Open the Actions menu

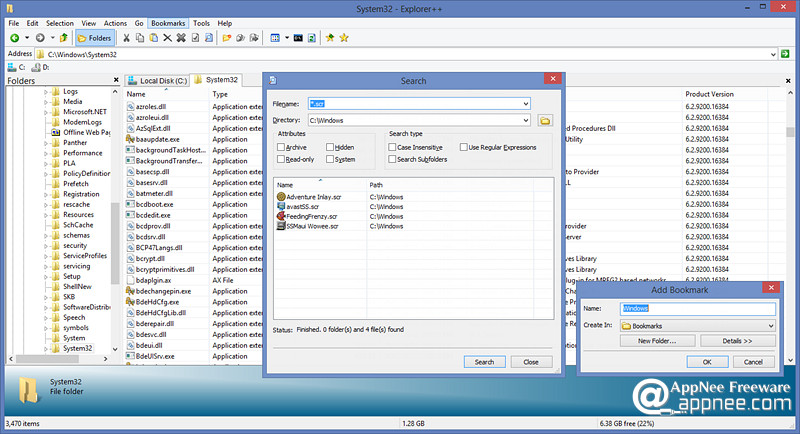click(x=115, y=23)
